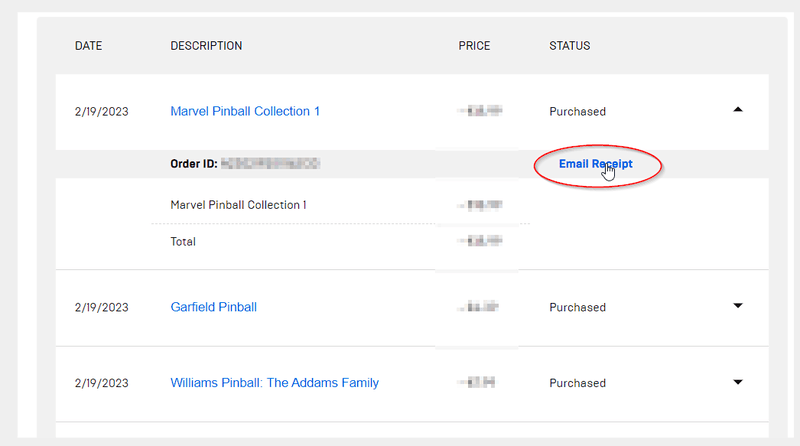800x446 pixels.
Task: Click the date in Addams Family row
Action: click(x=102, y=383)
